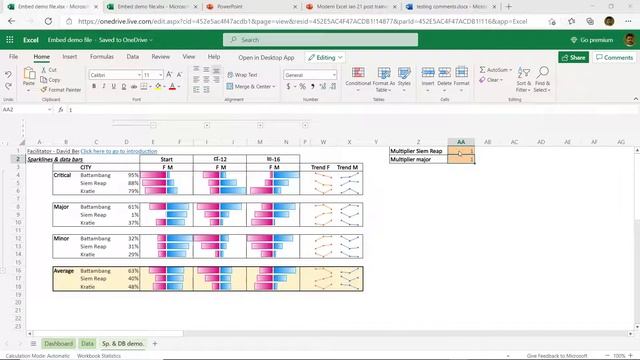Cut the selected cell
The height and width of the screenshot is (360, 640).
(x=49, y=70)
